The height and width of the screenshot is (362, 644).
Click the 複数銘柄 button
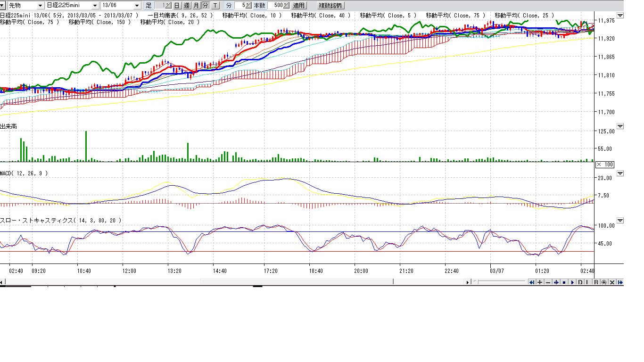coord(330,6)
